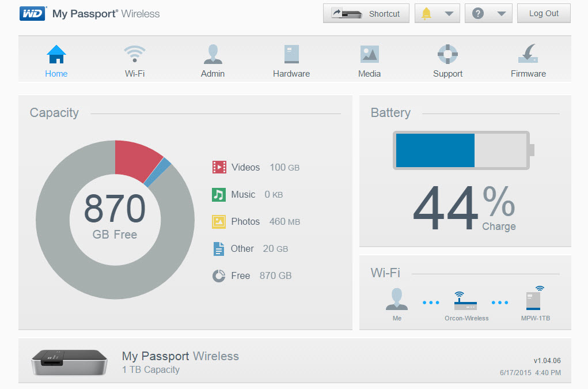Click the MPW-1TB label

click(x=536, y=318)
